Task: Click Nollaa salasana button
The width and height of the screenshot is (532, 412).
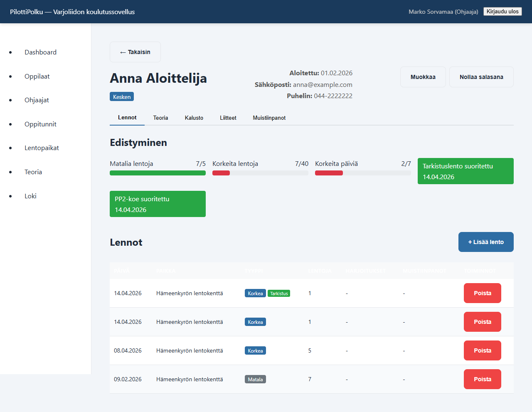Action: tap(481, 77)
